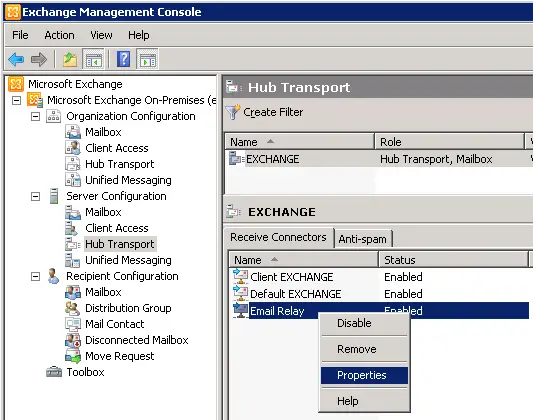The image size is (533, 420).
Task: Click 'Hub Transport, Mailbox' role cell
Action: click(x=436, y=159)
